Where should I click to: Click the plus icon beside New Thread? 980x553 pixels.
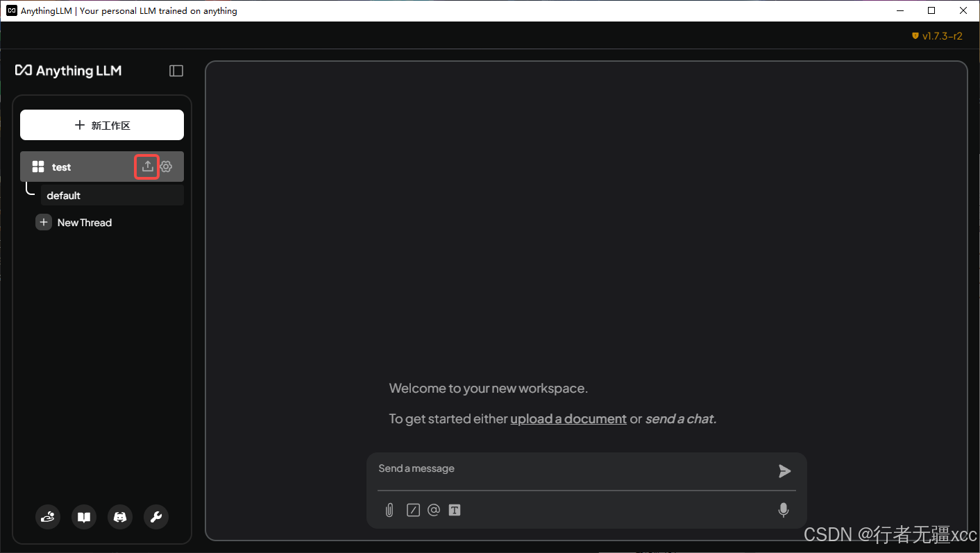(x=44, y=222)
